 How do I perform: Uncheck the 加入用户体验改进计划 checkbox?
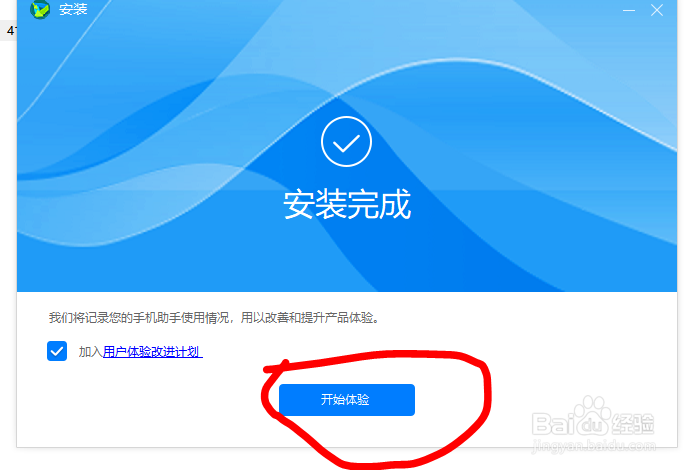point(57,351)
